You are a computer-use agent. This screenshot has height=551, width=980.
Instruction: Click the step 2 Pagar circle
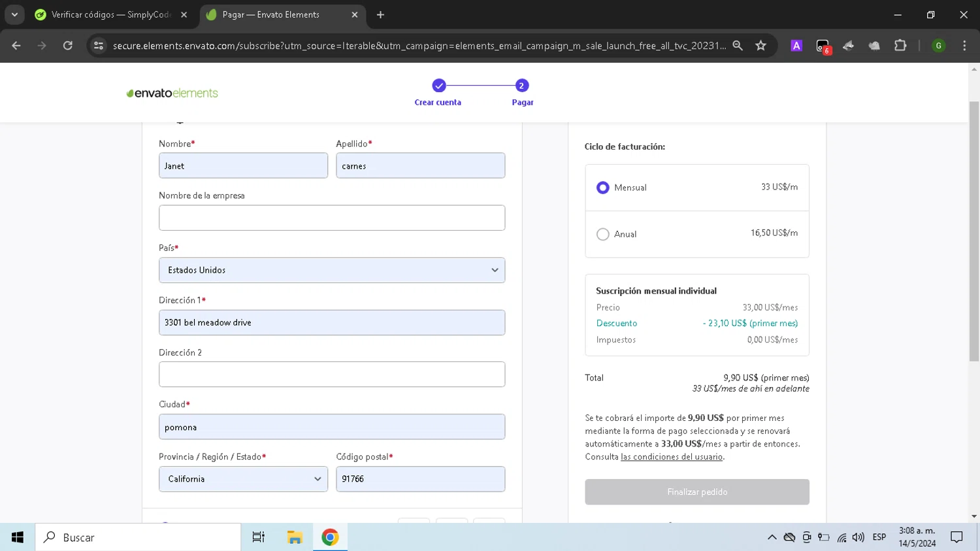(521, 86)
